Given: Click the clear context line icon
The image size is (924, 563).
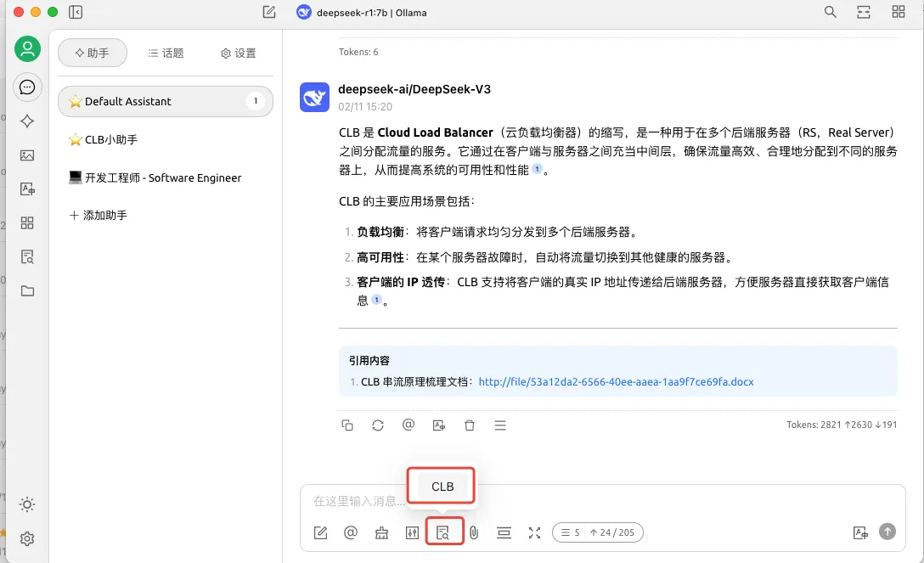Looking at the screenshot, I should click(504, 533).
